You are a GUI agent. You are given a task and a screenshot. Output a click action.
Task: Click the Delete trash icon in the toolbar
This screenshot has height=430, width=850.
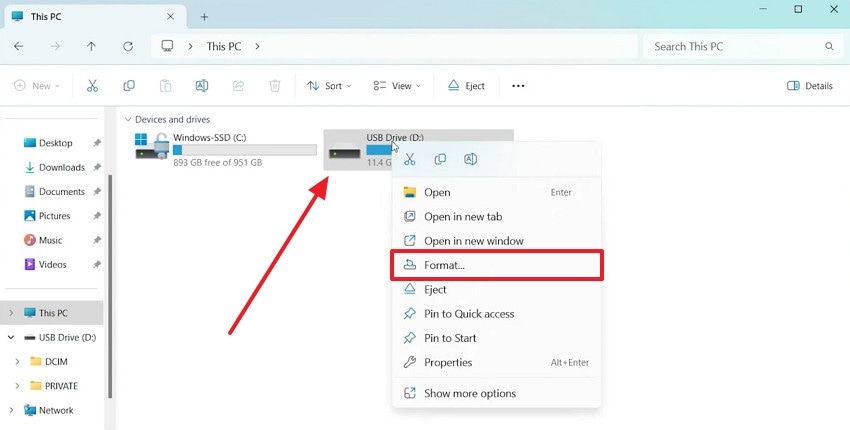click(x=275, y=86)
